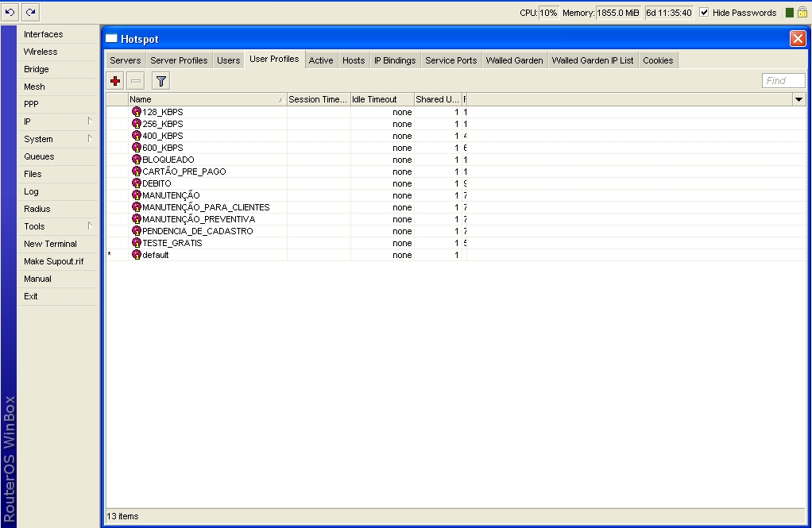812x528 pixels.
Task: Expand the Tools submenu
Action: point(90,226)
